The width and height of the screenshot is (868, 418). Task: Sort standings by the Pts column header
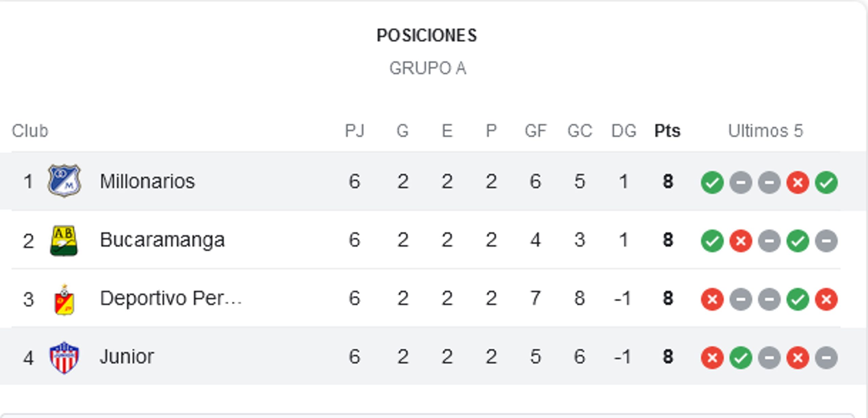coord(667,131)
